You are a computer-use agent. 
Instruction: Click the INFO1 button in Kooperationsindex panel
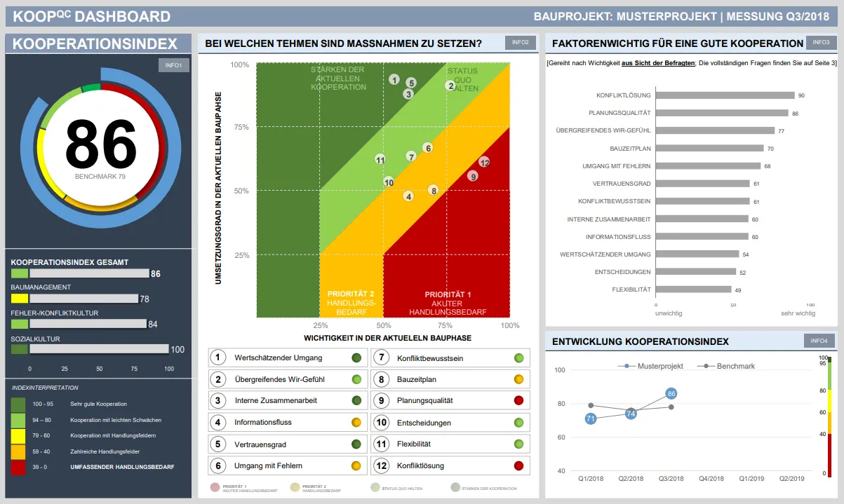pyautogui.click(x=173, y=66)
